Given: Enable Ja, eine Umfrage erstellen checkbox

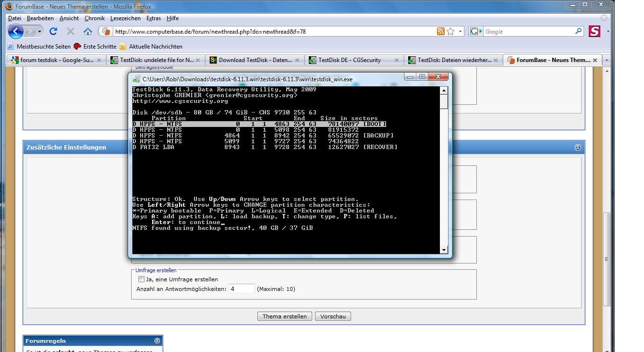Looking at the screenshot, I should pos(141,279).
